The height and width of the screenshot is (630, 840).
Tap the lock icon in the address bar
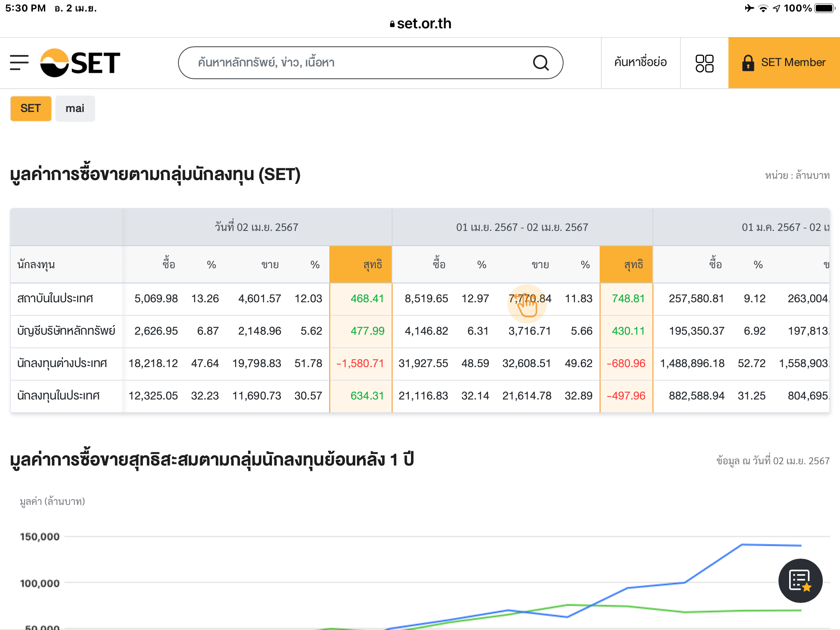(392, 24)
